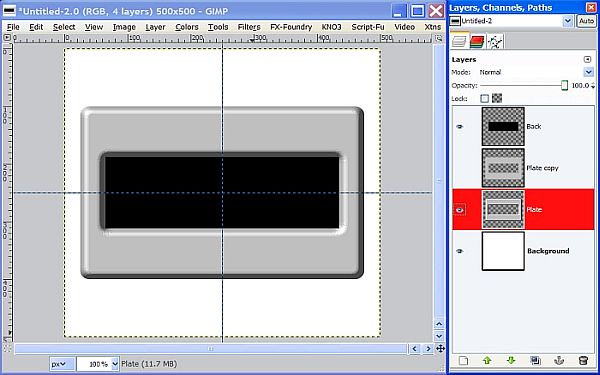Toggle quick mask at bottom-left canvas corner
Screen dimensions: 600x375
pos(7,349)
